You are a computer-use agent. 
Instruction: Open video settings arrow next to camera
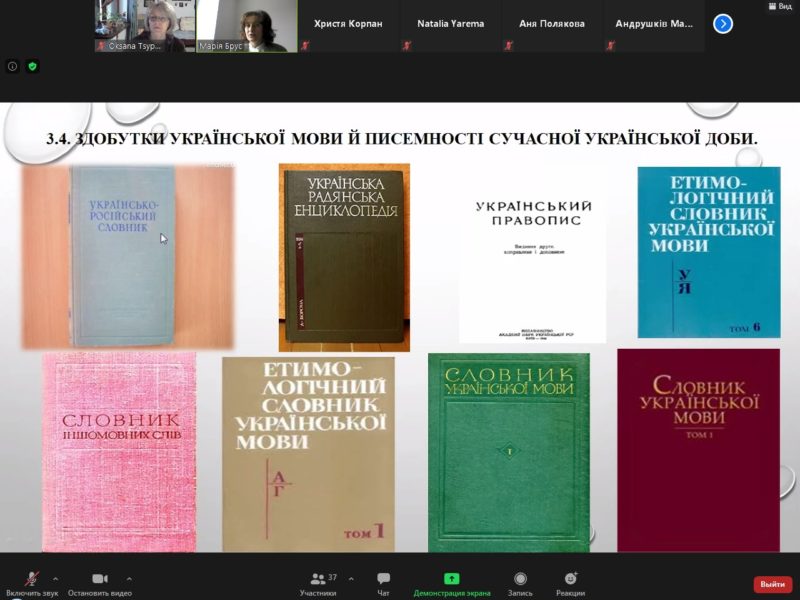coord(129,578)
